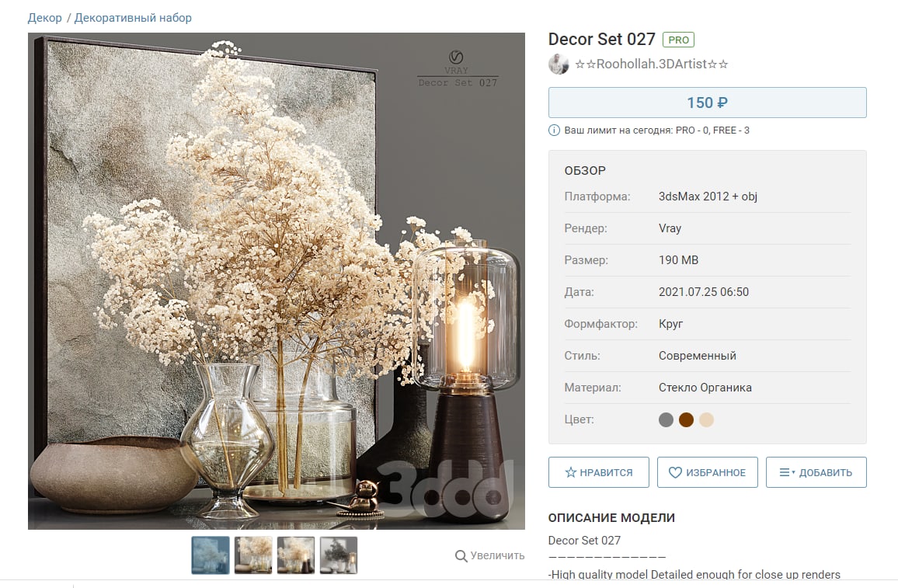Viewport: 898px width, 588px height.
Task: Visit the Roohollah.3DArtist author profile link
Action: click(x=652, y=64)
